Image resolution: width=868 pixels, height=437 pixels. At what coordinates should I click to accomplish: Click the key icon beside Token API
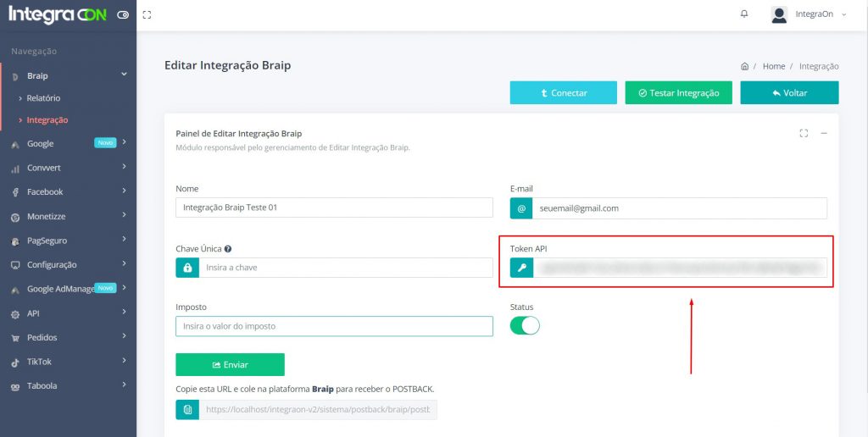pos(521,268)
